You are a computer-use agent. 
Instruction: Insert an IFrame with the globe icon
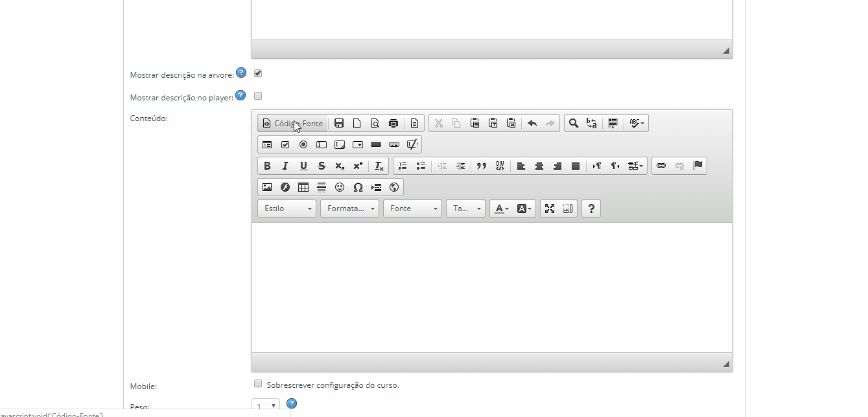click(x=394, y=187)
